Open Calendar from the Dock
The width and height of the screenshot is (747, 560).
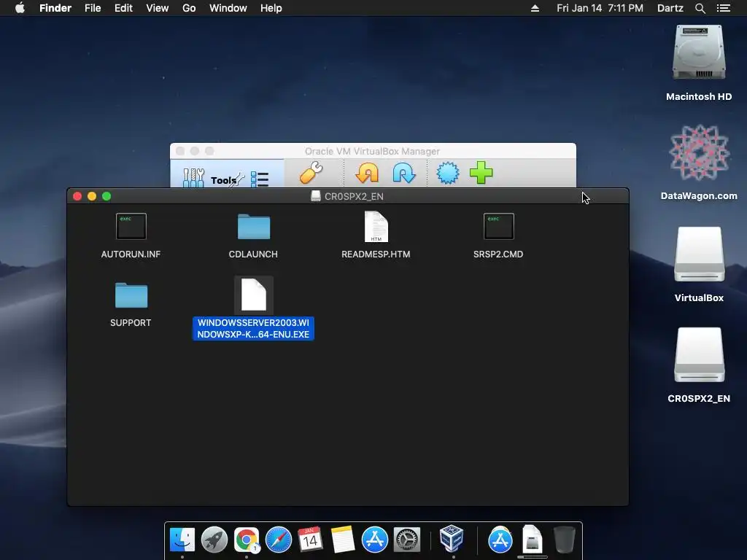pos(310,540)
